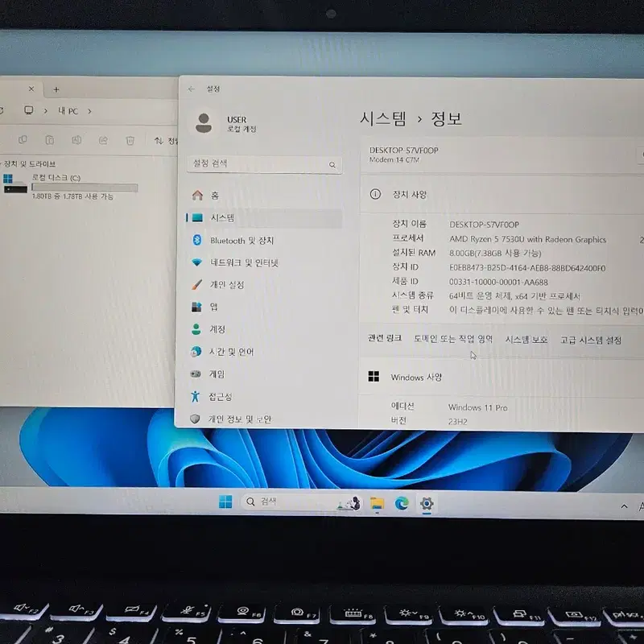The height and width of the screenshot is (644, 644).
Task: Open the Gaming settings page
Action: coord(264,374)
